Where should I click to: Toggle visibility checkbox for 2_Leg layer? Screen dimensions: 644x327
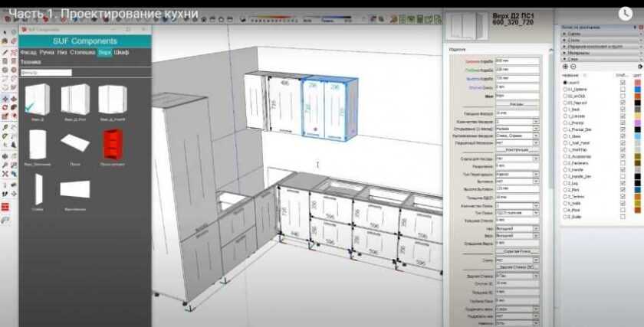tap(622, 183)
